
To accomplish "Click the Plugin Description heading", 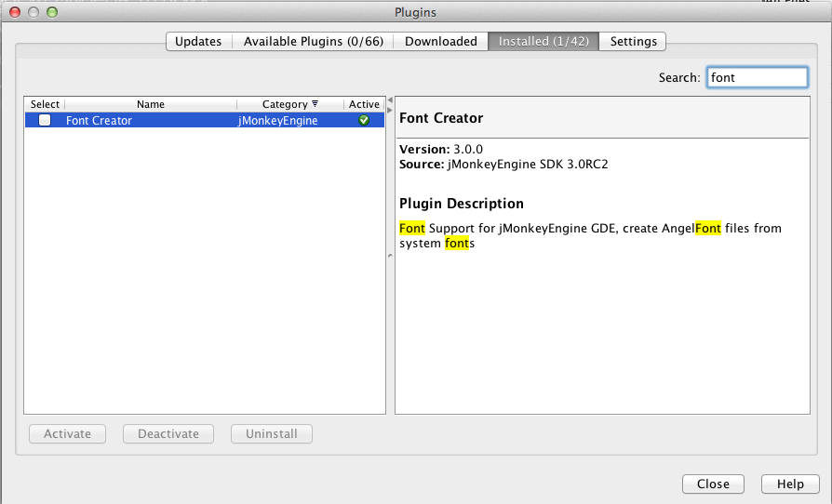I will coord(461,204).
